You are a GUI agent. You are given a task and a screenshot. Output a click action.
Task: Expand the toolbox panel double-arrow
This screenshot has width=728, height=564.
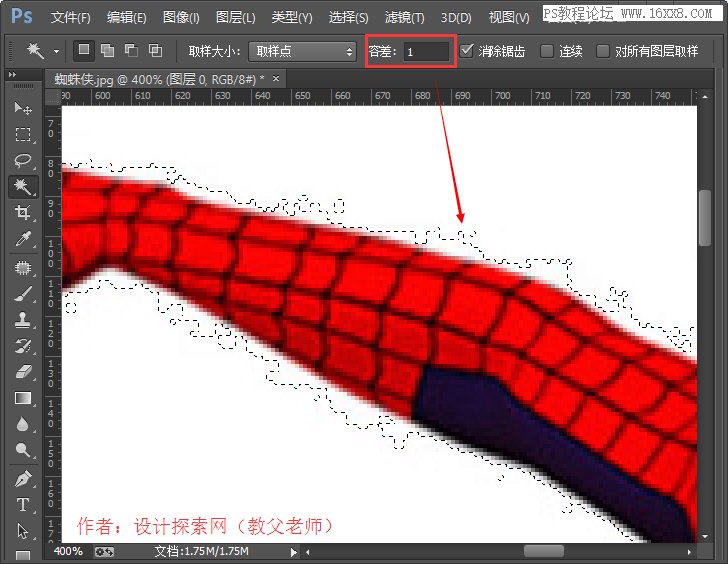13,74
